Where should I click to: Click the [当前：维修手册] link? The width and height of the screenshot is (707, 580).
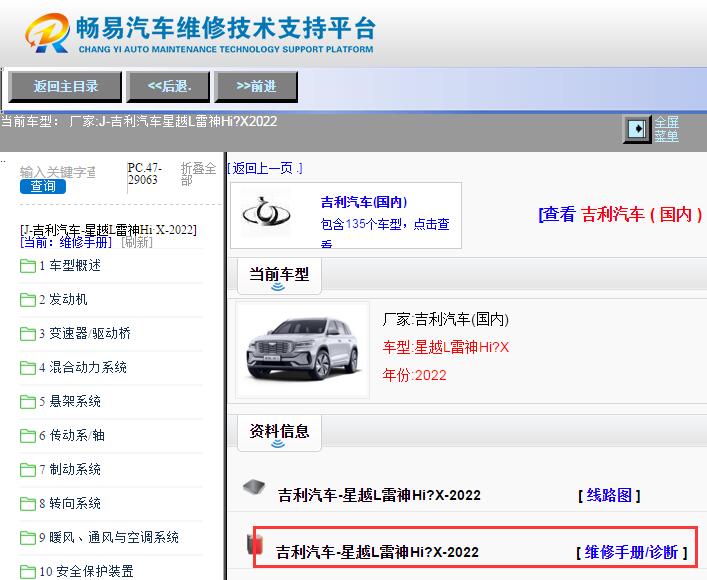click(x=66, y=242)
